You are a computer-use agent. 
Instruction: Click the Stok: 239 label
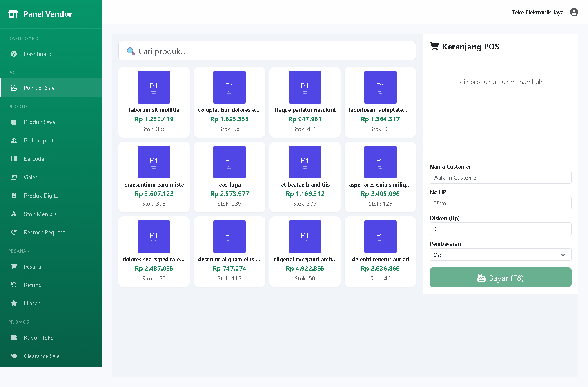[229, 204]
